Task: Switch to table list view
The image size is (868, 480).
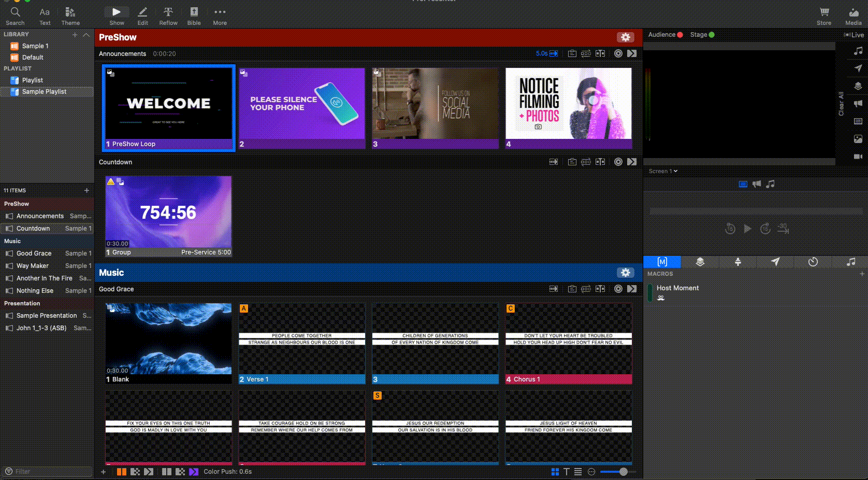Action: pos(578,472)
